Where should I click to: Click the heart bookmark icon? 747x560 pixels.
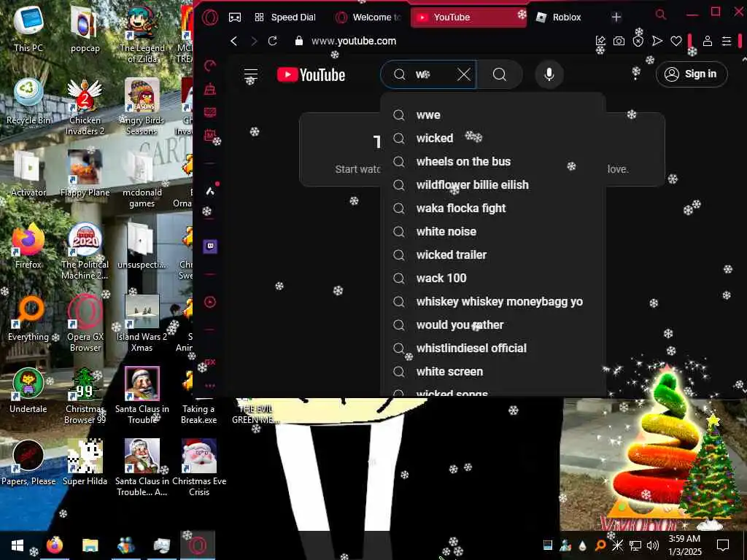676,42
